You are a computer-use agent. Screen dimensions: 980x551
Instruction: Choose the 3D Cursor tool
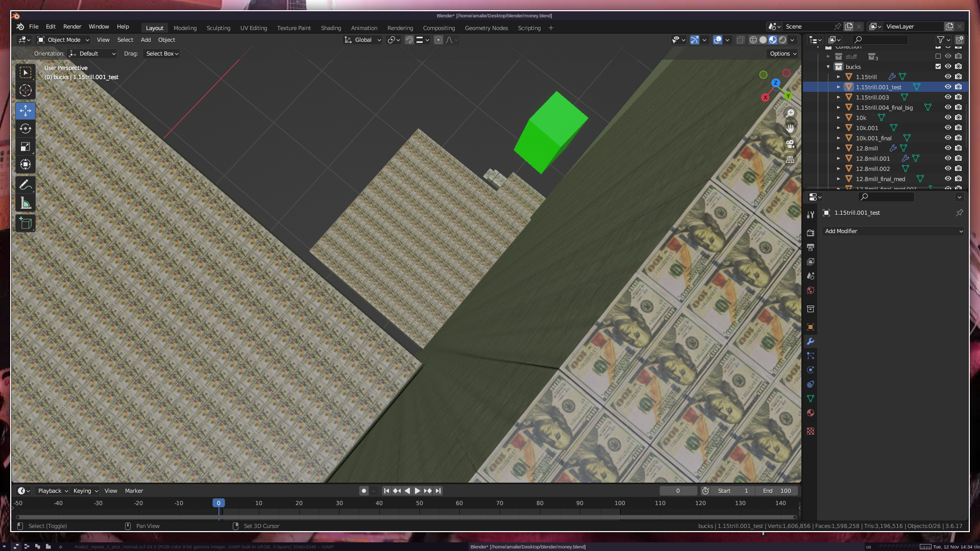pyautogui.click(x=26, y=91)
